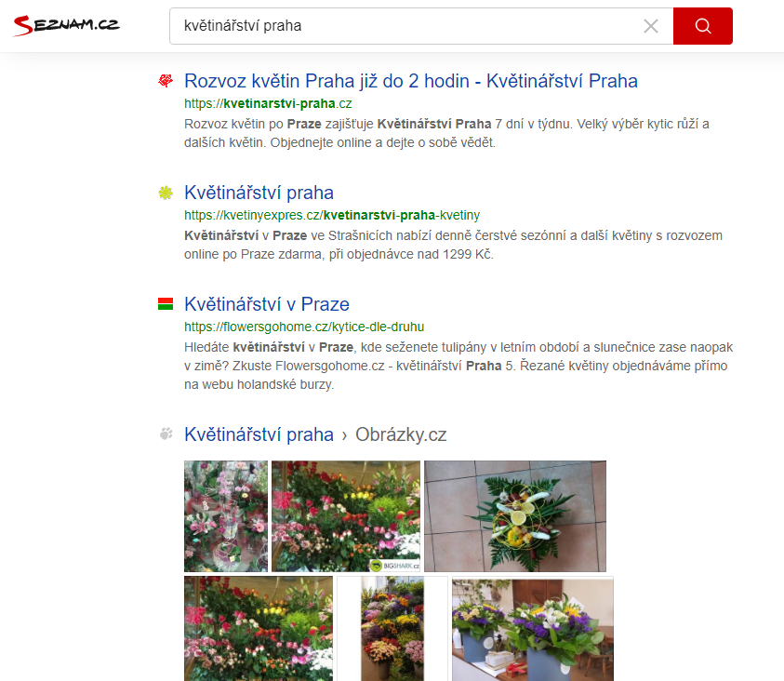
Task: Open 'Květinářství praha' image results heading
Action: 259,434
